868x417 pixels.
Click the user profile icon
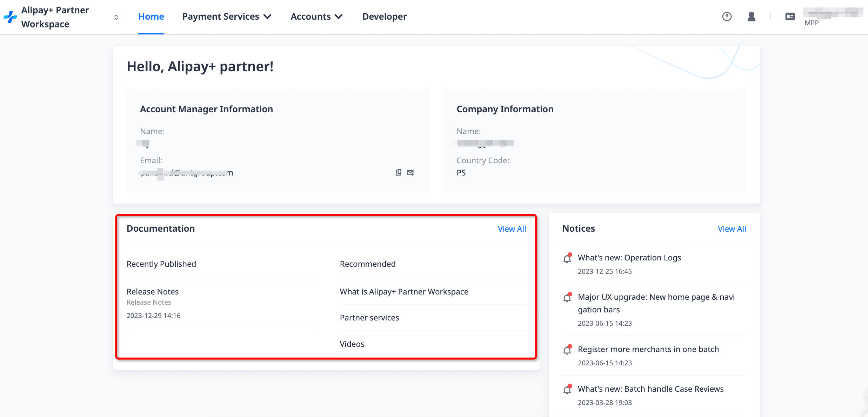[x=751, y=16]
